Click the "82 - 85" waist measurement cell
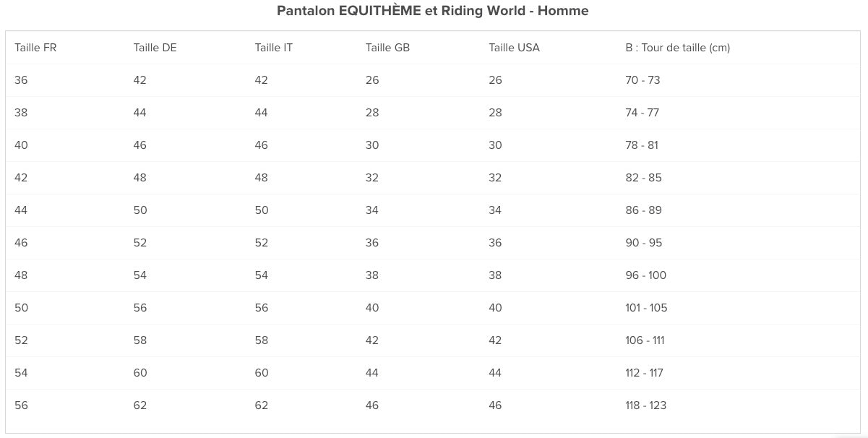The width and height of the screenshot is (868, 438). click(643, 178)
